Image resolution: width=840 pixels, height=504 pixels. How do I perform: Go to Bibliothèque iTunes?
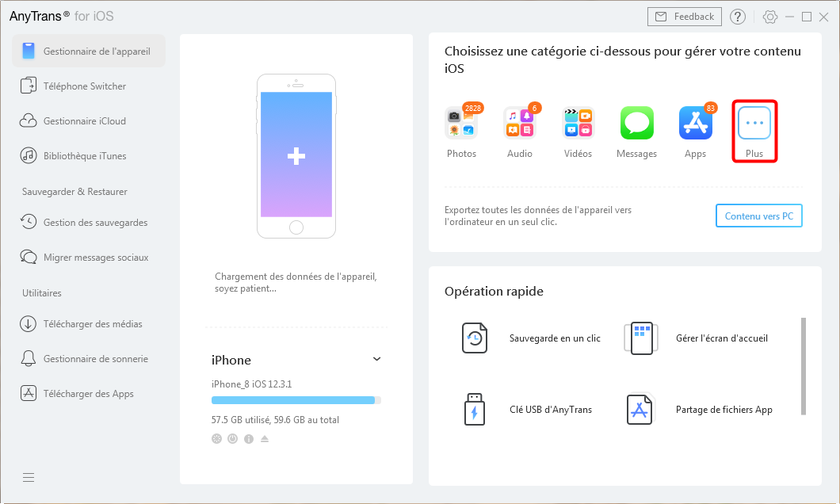coord(84,156)
